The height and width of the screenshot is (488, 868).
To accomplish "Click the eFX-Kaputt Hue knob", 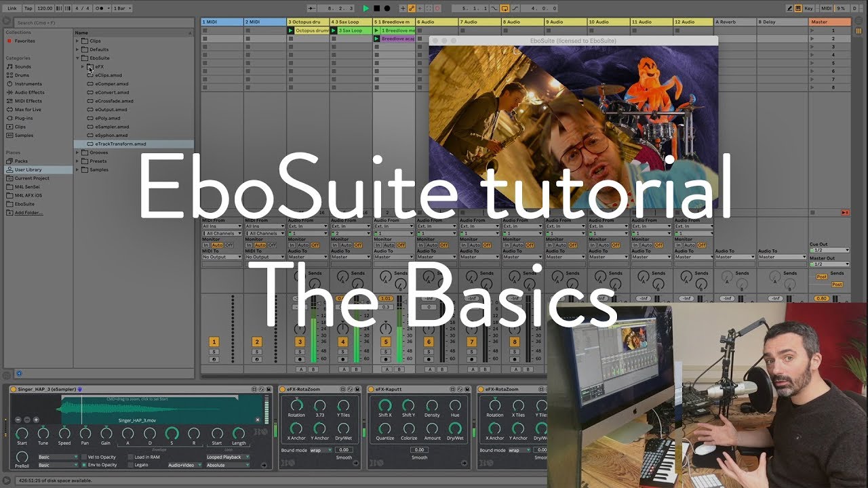I will coord(455,406).
